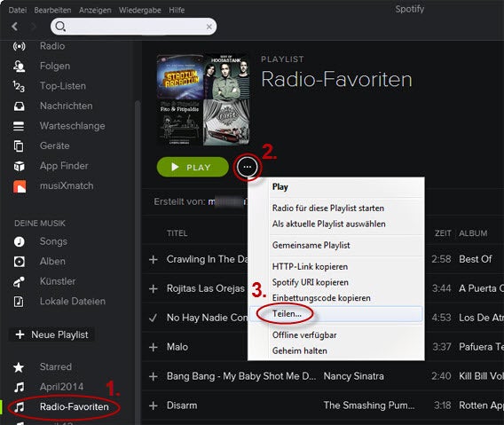Image resolution: width=504 pixels, height=425 pixels.
Task: Click the Lokale Dateien file icon
Action: click(x=19, y=302)
